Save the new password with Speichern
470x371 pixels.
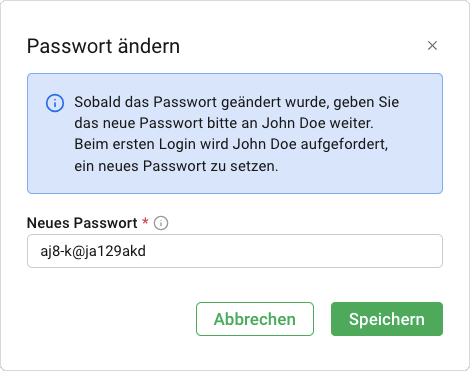tap(387, 319)
